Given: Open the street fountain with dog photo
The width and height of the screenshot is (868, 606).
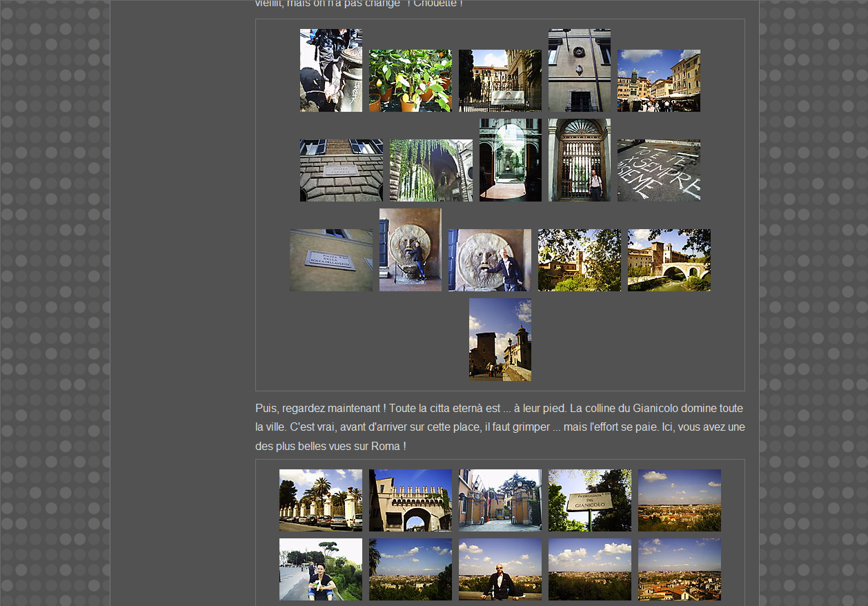Looking at the screenshot, I should [331, 70].
